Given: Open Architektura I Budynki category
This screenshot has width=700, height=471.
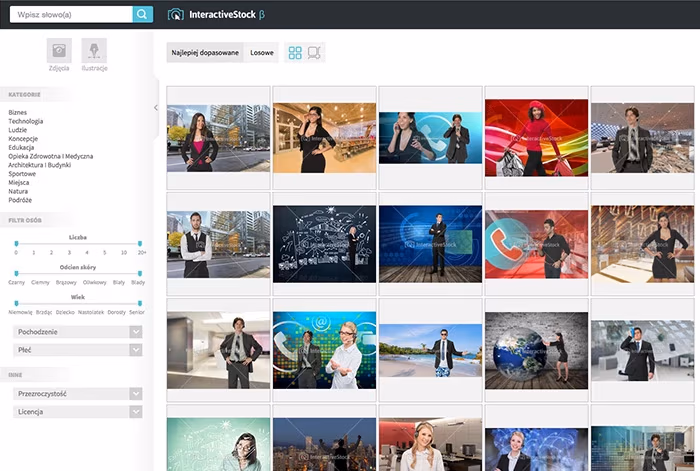Looking at the screenshot, I should coord(39,165).
